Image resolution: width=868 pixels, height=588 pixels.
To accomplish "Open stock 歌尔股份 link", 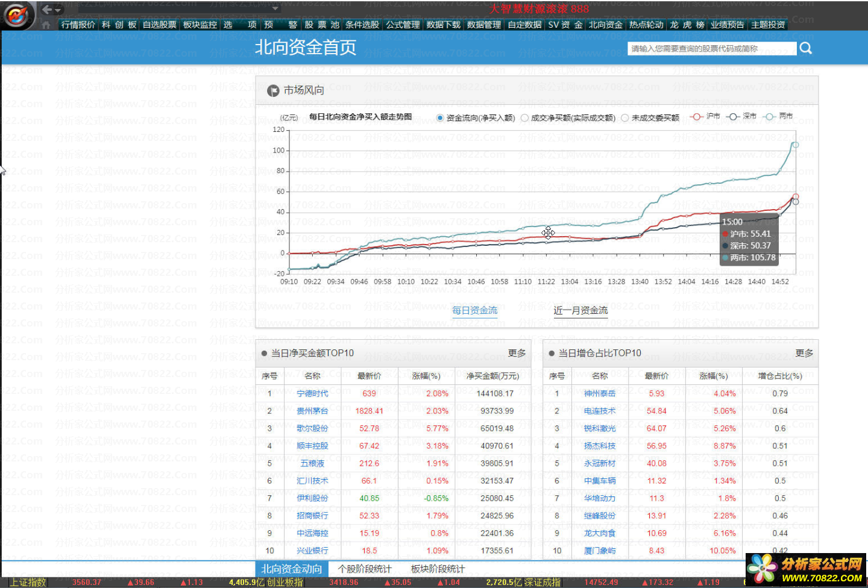I will [x=312, y=428].
